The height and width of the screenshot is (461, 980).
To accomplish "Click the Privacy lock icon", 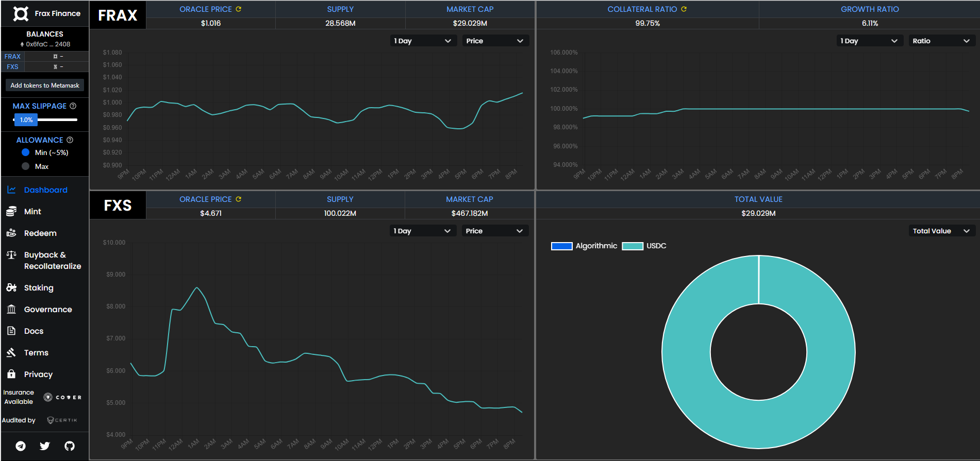I will pos(11,374).
